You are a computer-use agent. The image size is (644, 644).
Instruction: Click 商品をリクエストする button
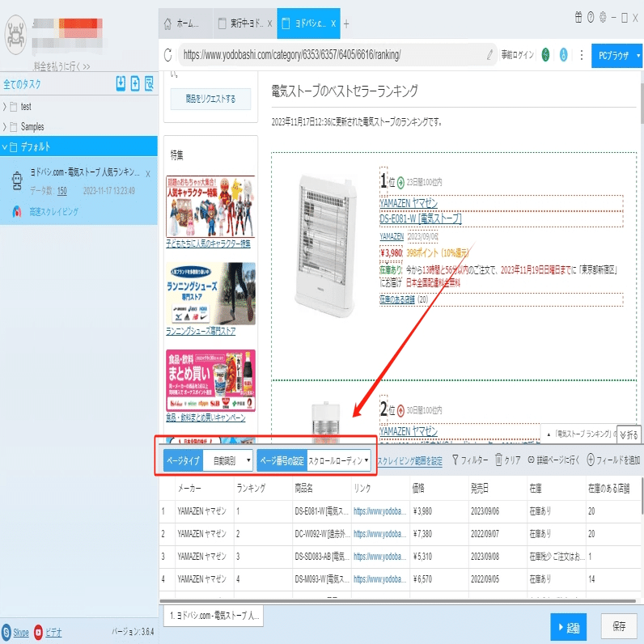[x=210, y=99]
